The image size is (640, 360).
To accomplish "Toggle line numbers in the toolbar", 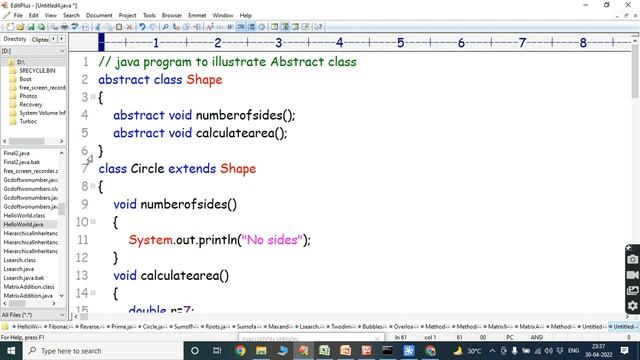I will point(252,27).
